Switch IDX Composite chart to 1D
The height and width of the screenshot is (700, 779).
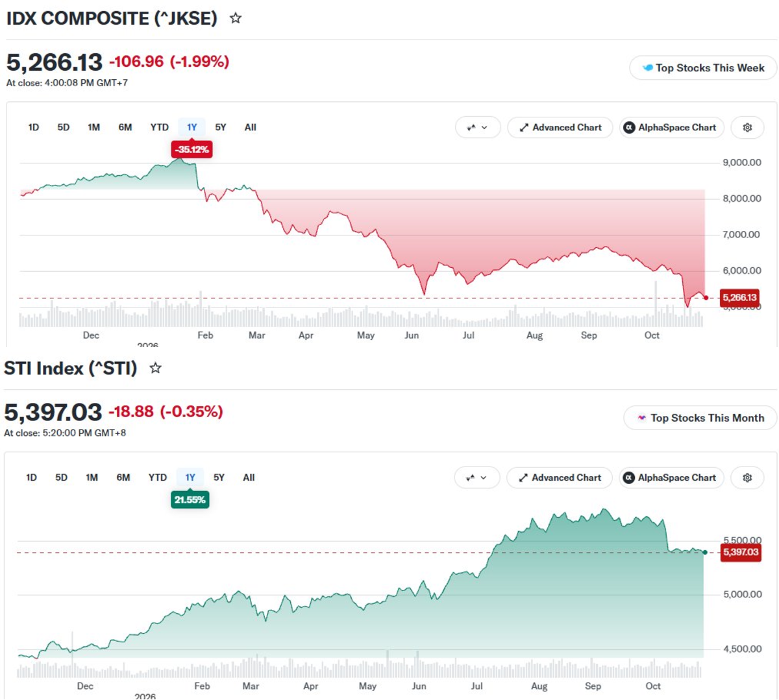34,127
